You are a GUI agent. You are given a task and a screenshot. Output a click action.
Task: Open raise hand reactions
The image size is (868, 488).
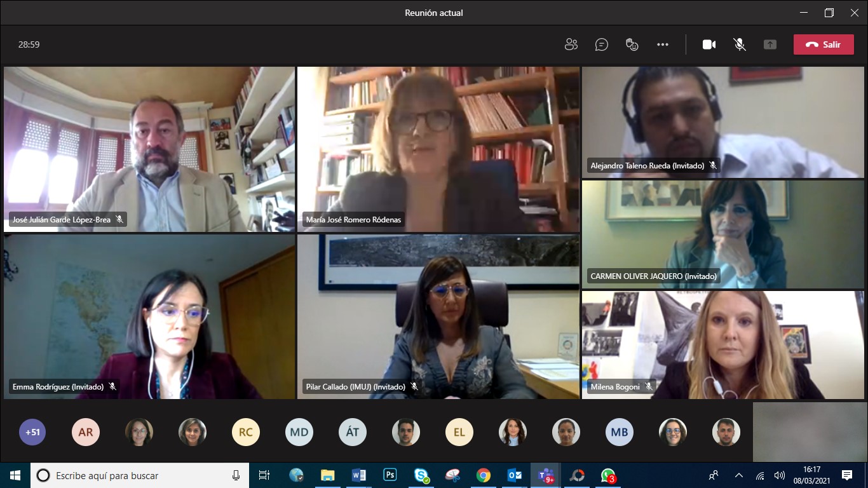pos(632,44)
